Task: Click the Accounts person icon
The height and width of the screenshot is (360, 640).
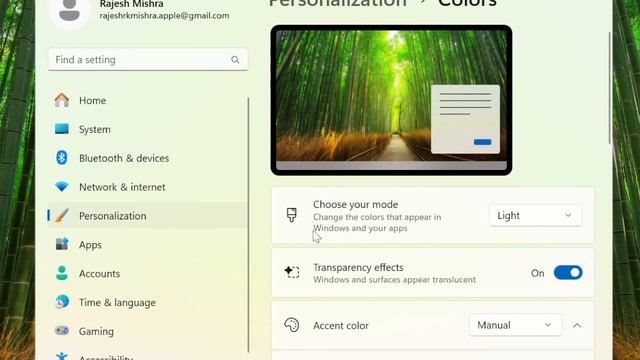Action: tap(62, 273)
